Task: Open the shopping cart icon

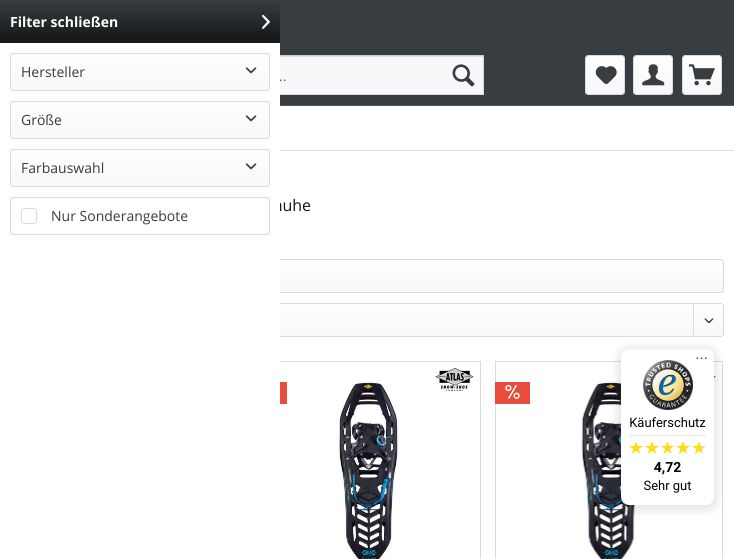Action: coord(702,75)
